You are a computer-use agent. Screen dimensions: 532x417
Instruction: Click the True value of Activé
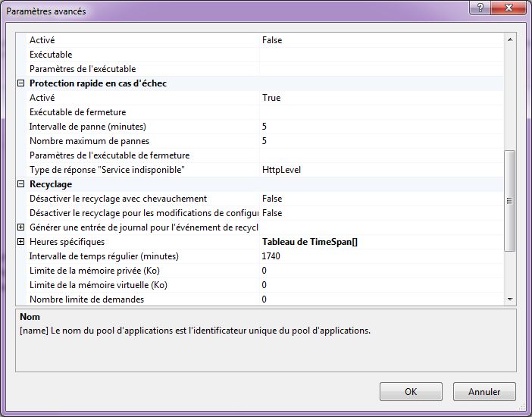click(271, 98)
